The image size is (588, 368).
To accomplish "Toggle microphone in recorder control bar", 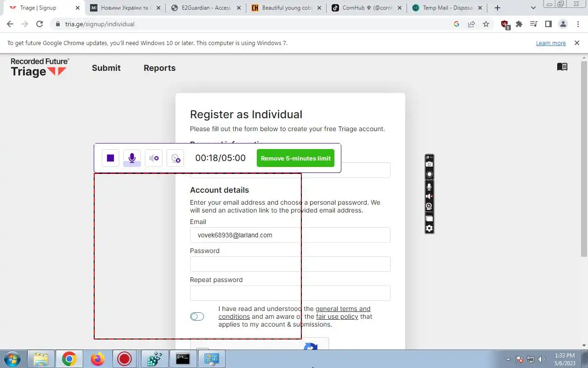I will [x=132, y=158].
